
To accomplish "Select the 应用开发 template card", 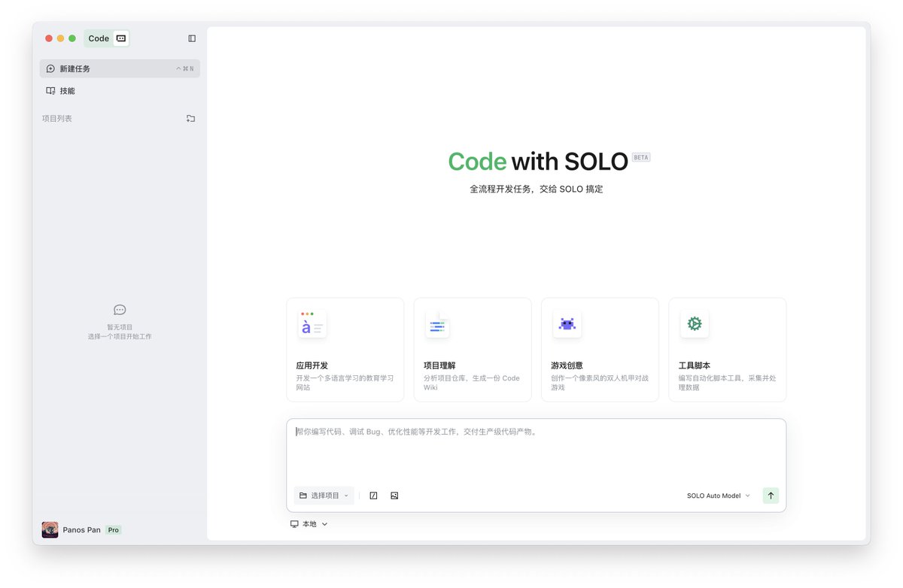I will (345, 350).
